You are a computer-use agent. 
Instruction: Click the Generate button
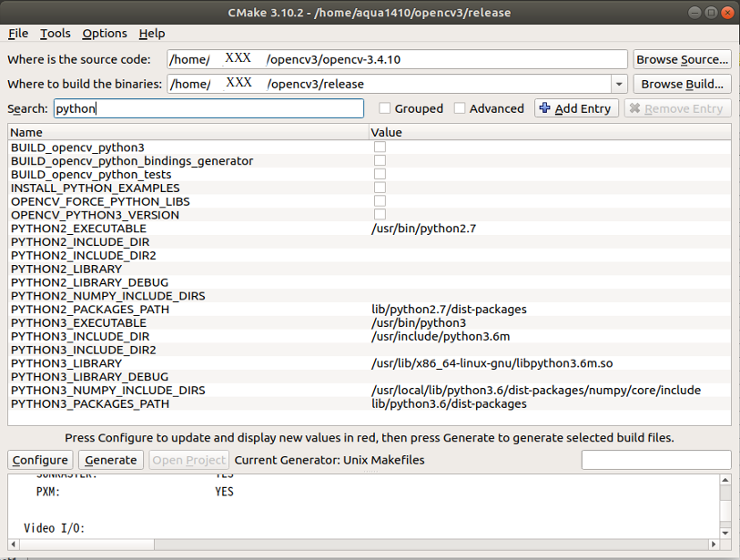[111, 460]
